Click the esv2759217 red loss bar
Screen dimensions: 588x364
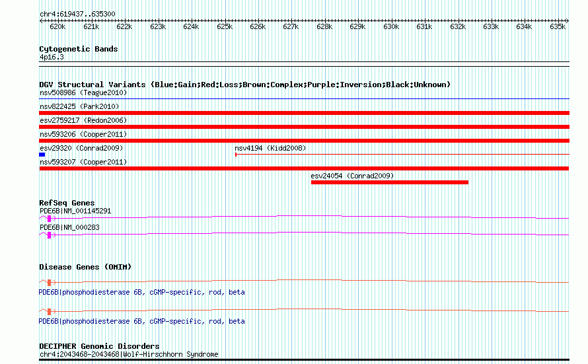(304, 127)
